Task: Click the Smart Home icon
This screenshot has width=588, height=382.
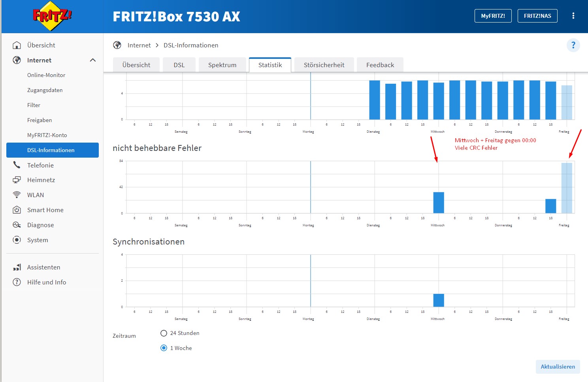Action: pos(17,210)
